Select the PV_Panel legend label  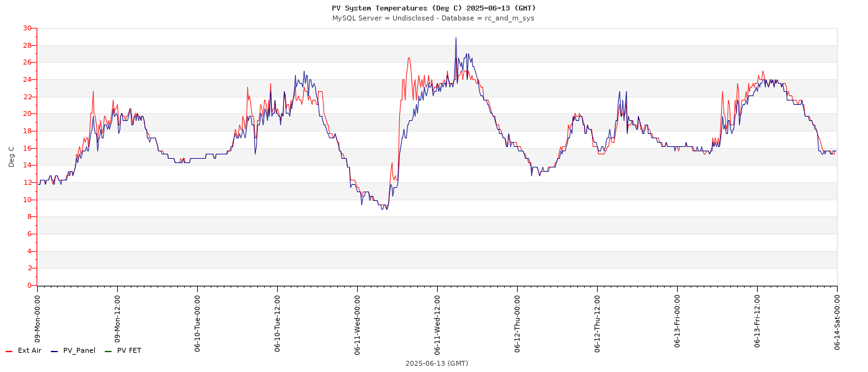tap(79, 351)
